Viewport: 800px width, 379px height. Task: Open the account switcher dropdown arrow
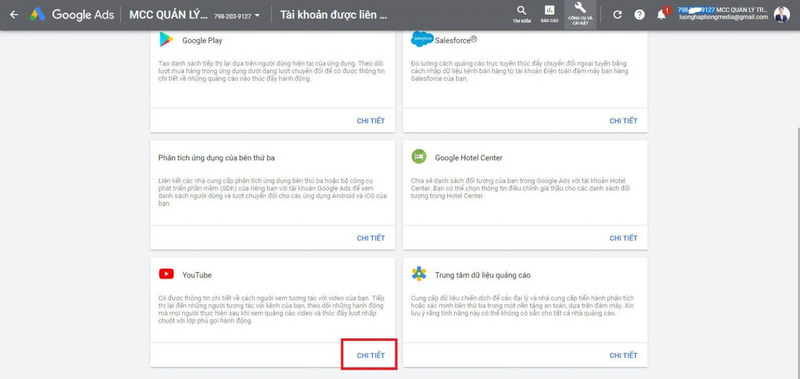[257, 15]
